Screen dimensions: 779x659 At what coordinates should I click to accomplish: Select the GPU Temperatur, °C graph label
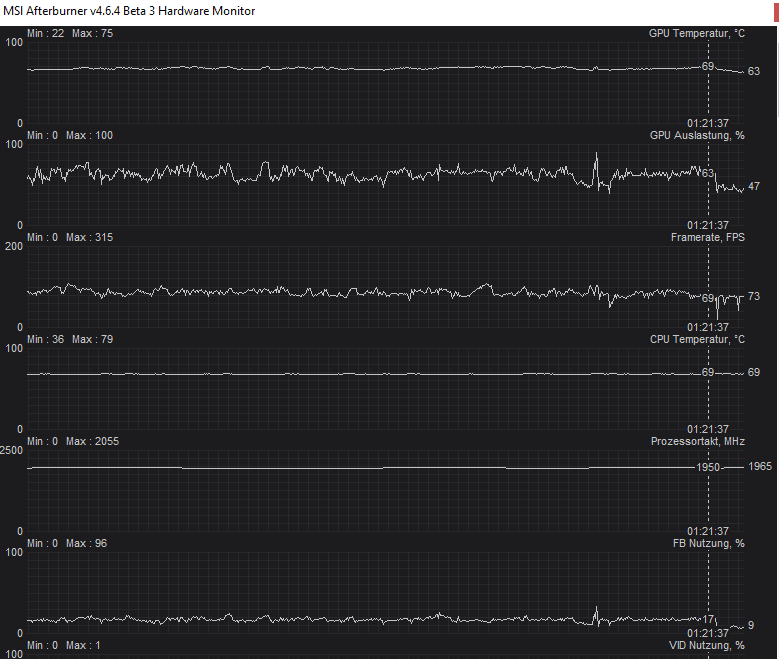697,33
